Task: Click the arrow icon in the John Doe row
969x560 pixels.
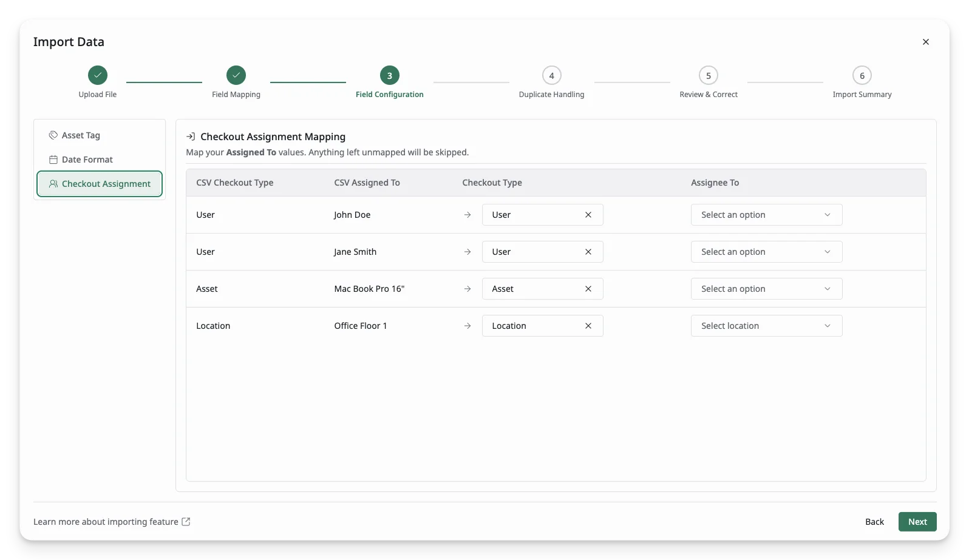Action: [x=467, y=215]
